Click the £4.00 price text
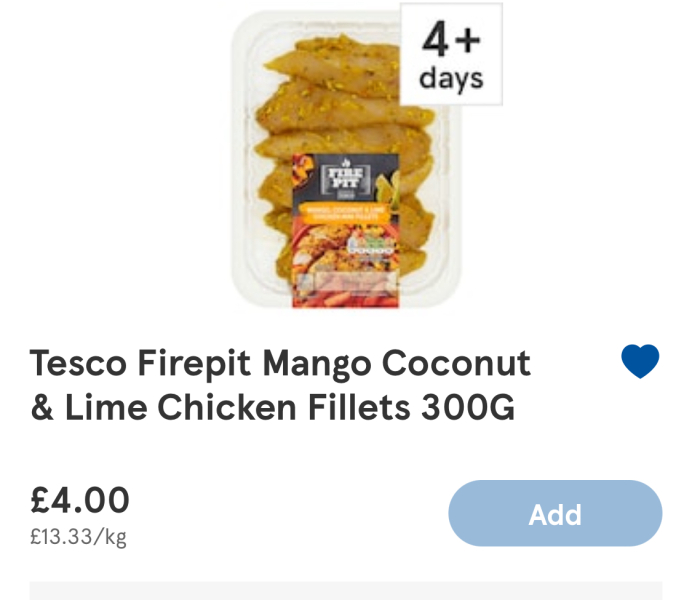Viewport: 692px width, 600px height. [80, 499]
